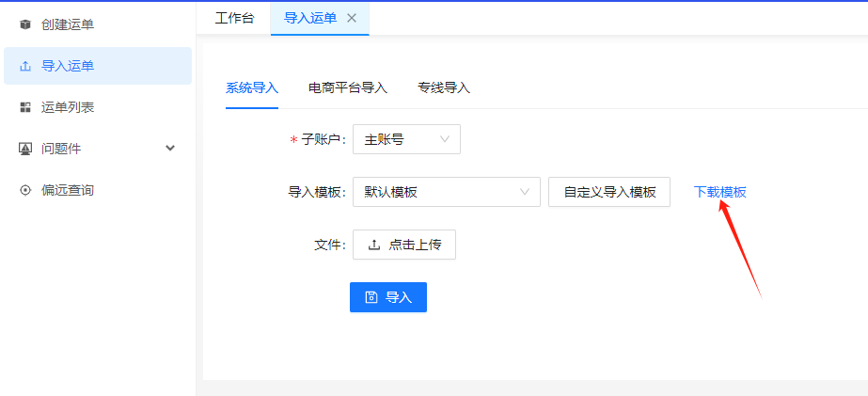Click the 创建运单 box icon in sidebar

[25, 24]
